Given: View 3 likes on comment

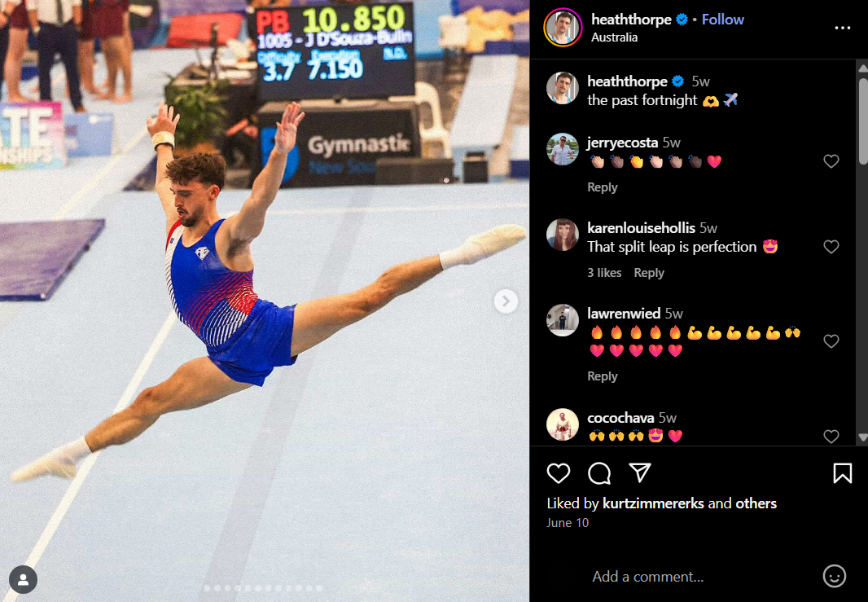Looking at the screenshot, I should (604, 273).
